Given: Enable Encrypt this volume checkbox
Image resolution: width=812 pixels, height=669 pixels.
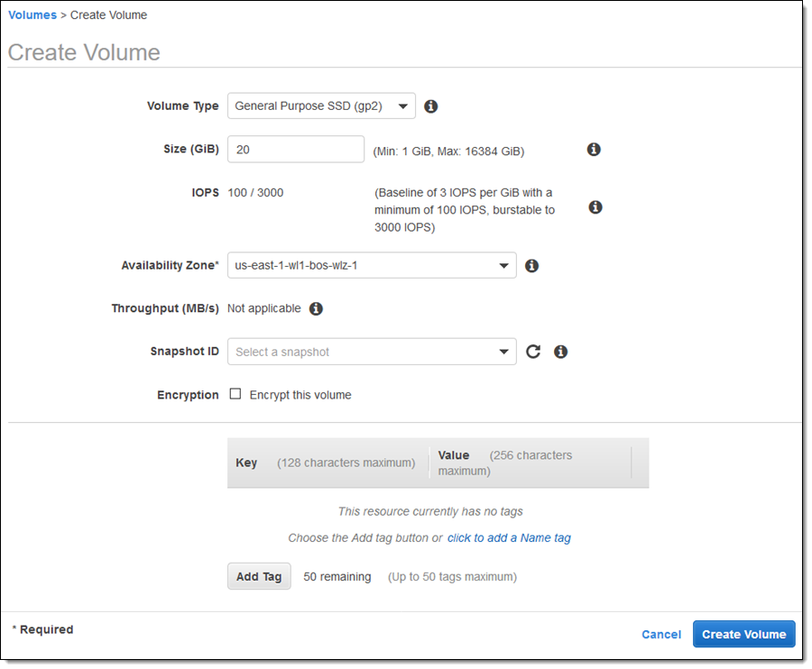Looking at the screenshot, I should point(235,394).
